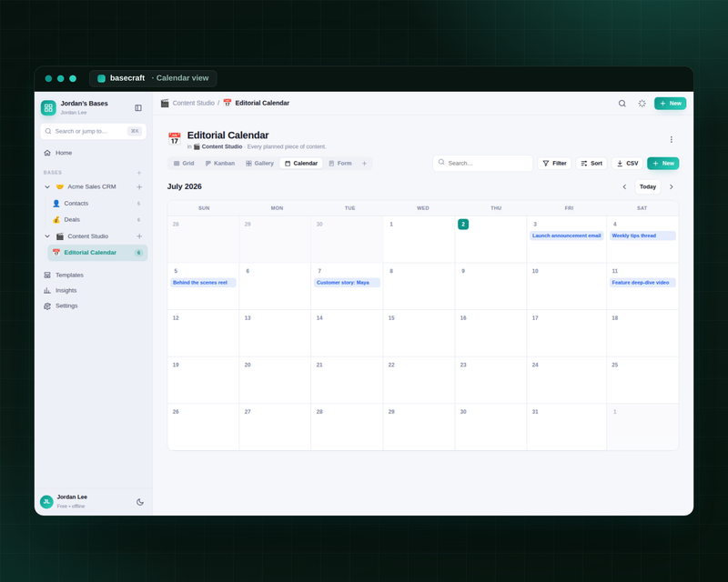Go to next month arrow

pos(671,187)
